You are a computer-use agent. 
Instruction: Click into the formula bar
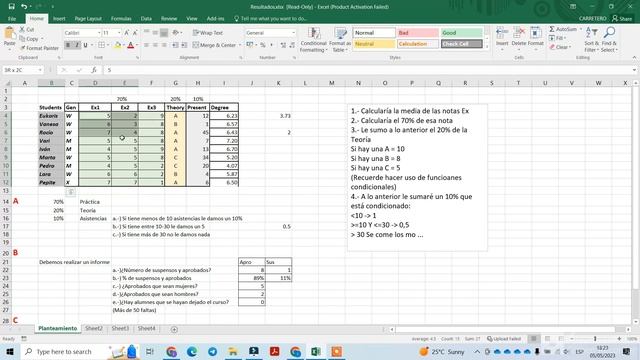click(367, 70)
